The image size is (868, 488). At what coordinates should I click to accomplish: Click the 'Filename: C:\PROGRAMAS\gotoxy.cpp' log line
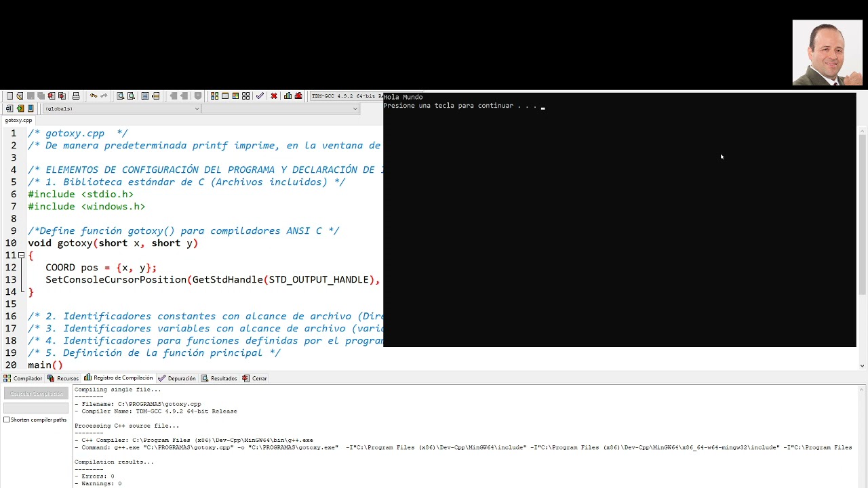(x=138, y=404)
